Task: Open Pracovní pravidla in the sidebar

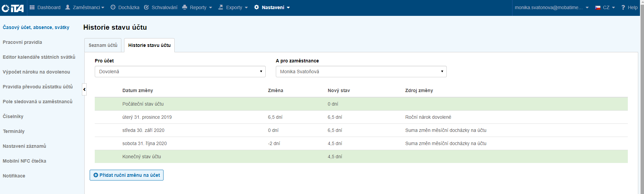Action: 22,42
